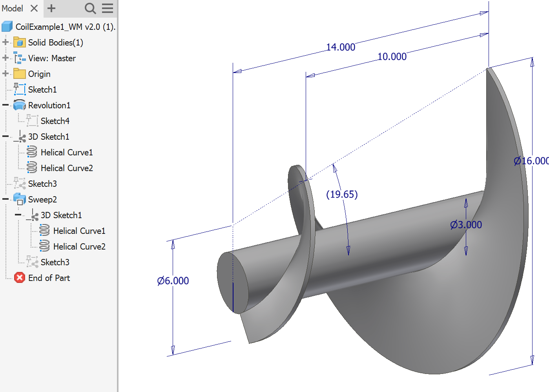Switch to the Model tab
The width and height of the screenshot is (549, 392).
(x=12, y=8)
